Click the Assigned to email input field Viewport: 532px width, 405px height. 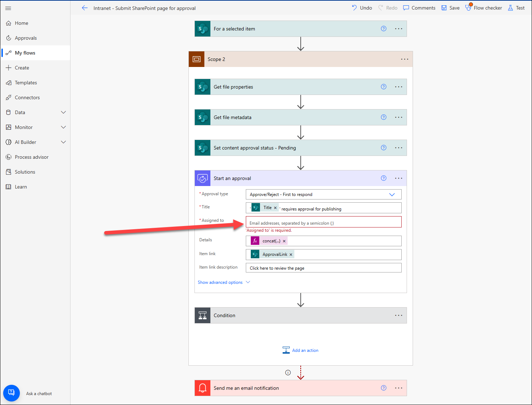(323, 222)
